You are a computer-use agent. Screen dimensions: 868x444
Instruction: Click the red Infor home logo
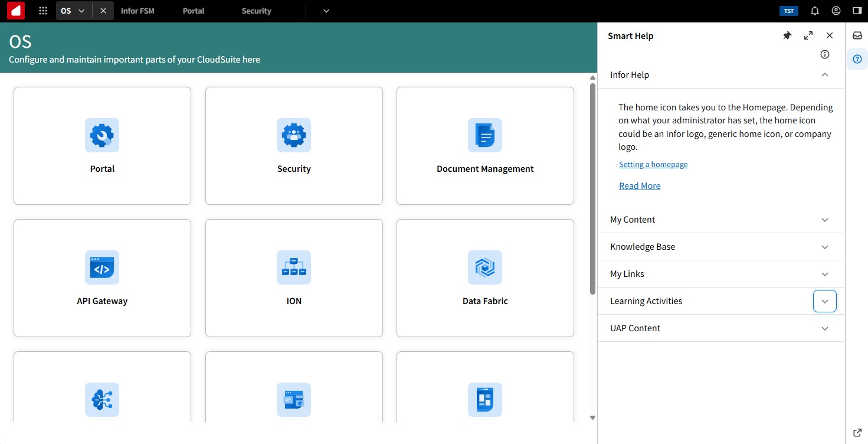click(x=16, y=11)
